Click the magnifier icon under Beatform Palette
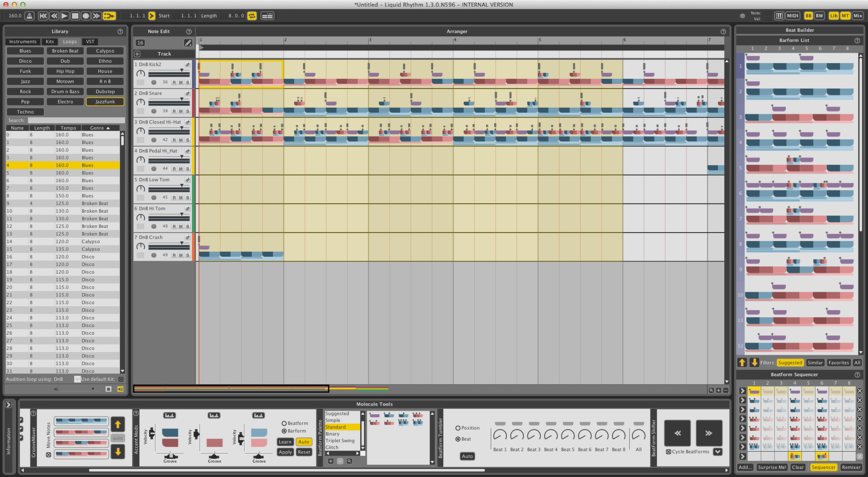Image resolution: width=868 pixels, height=477 pixels. (349, 461)
